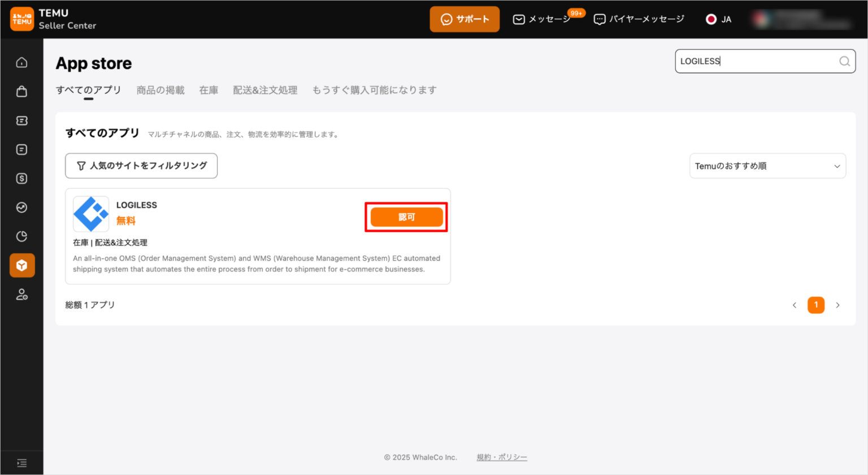Switch to 商品の掲載 tab
The image size is (868, 475).
(x=160, y=90)
